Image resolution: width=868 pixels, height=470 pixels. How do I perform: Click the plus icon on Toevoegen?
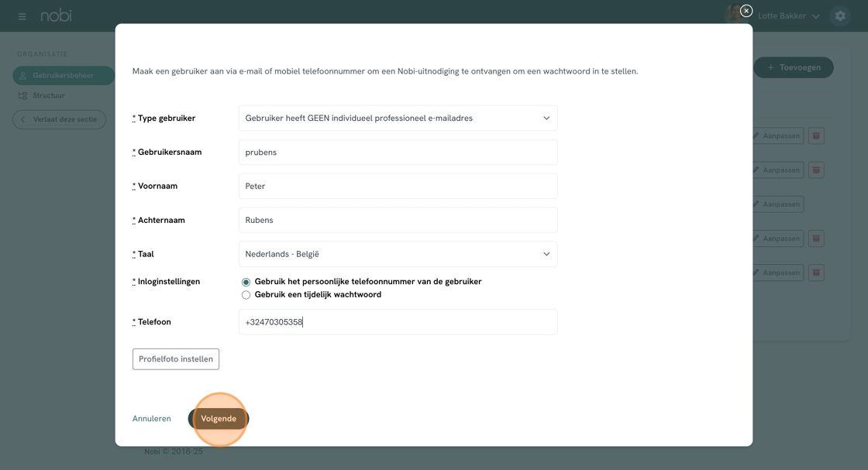770,67
